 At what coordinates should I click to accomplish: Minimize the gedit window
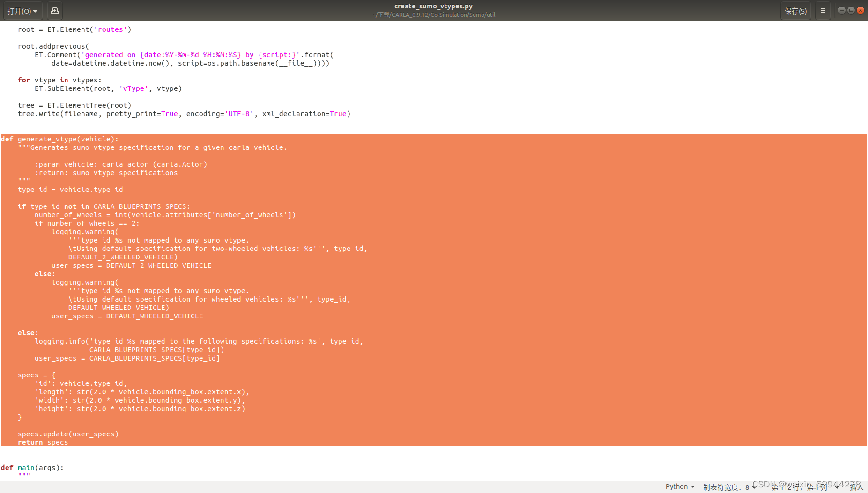[841, 9]
